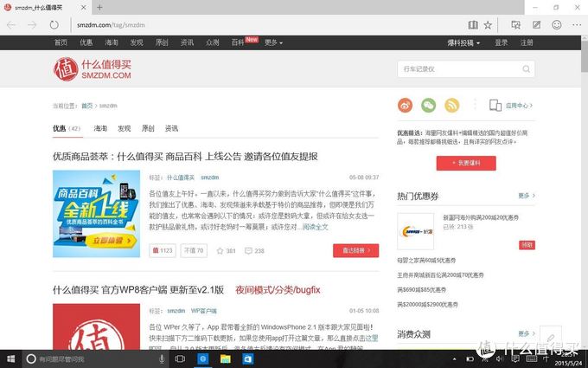The image size is (588, 368).
Task: Click 注册 in the top bar
Action: click(527, 42)
